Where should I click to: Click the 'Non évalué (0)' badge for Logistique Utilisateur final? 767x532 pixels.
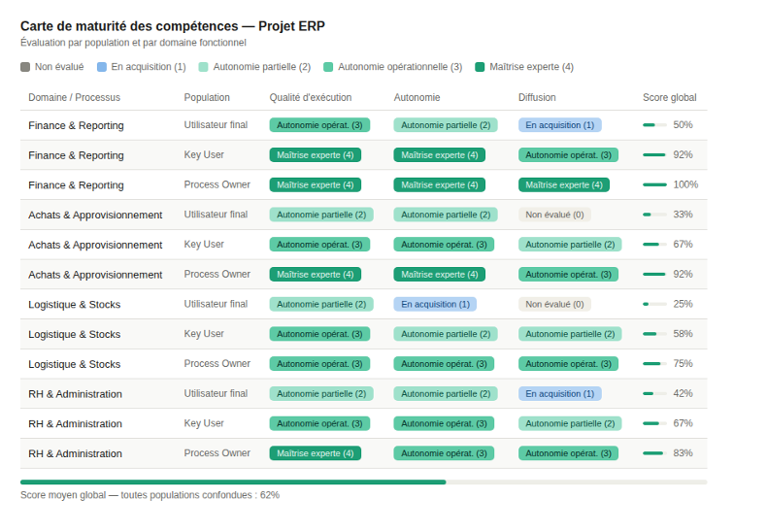tap(554, 304)
